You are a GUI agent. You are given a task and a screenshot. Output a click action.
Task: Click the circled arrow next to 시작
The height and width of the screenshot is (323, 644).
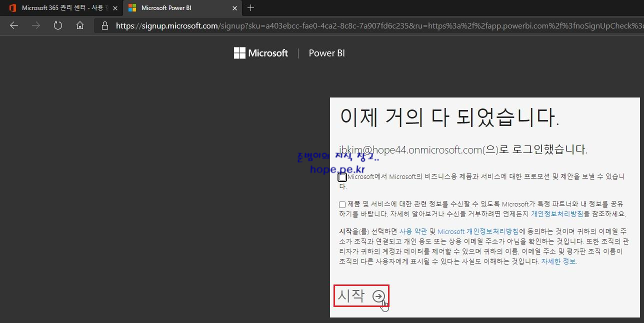379,296
